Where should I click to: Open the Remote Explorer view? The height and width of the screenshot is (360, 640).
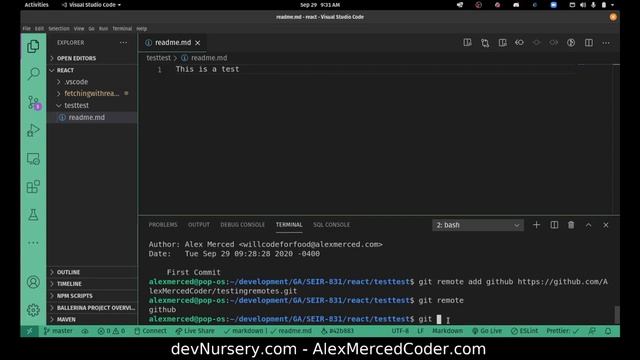33,159
